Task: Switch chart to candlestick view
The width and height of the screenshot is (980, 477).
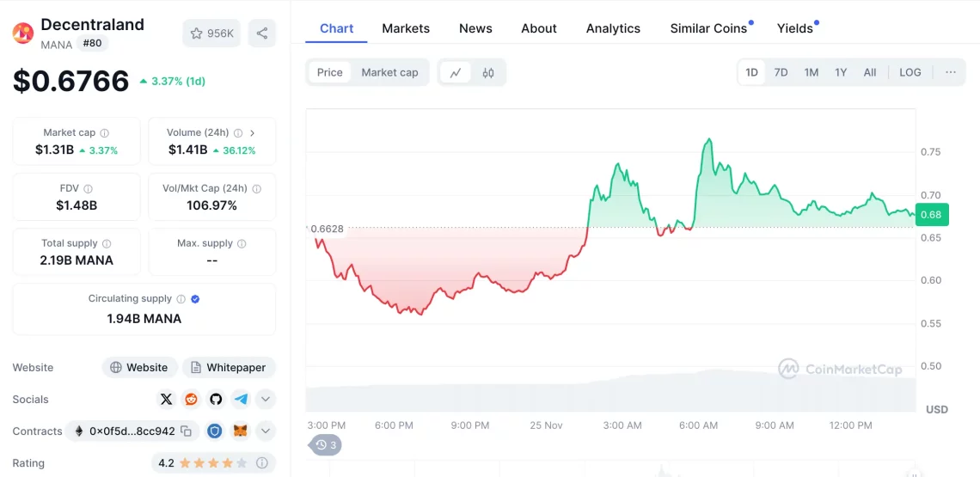Action: coord(488,73)
